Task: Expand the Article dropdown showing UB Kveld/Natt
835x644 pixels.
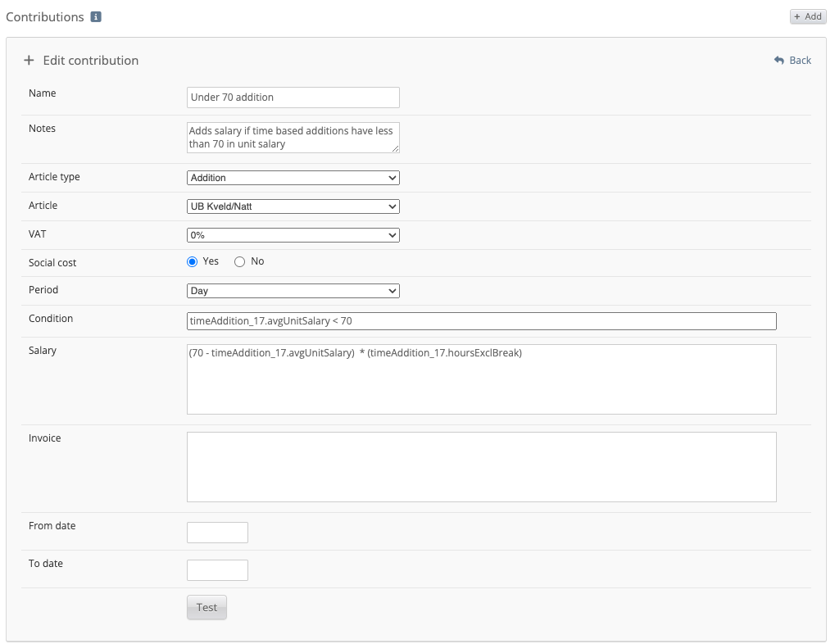Action: pos(293,206)
